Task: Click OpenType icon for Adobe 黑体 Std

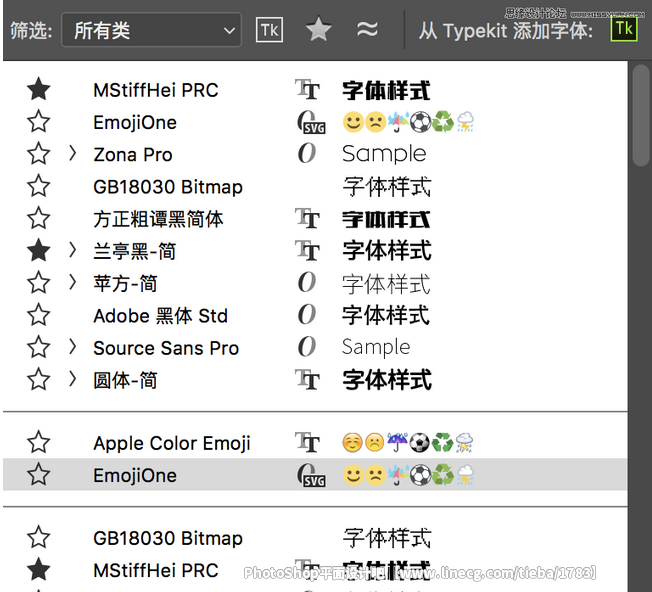Action: (307, 314)
